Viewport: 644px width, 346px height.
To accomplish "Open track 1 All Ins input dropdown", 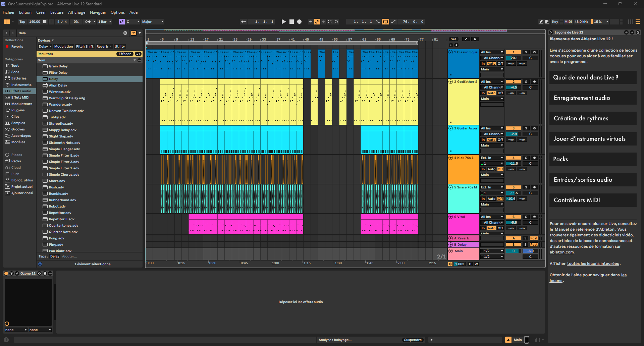I will pyautogui.click(x=492, y=52).
